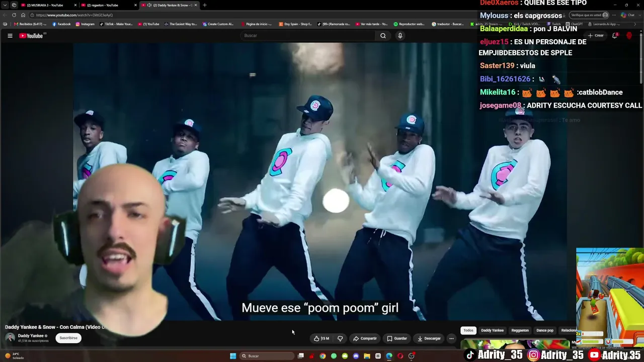Open the Ver más tarde bookmark
Image resolution: width=644 pixels, height=362 pixels.
[x=371, y=24]
